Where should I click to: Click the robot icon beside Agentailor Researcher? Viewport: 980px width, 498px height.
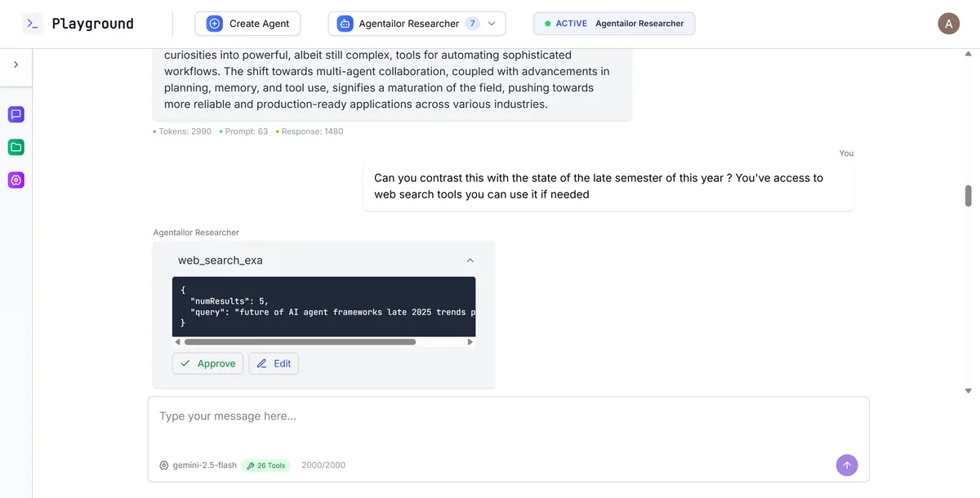coord(345,24)
